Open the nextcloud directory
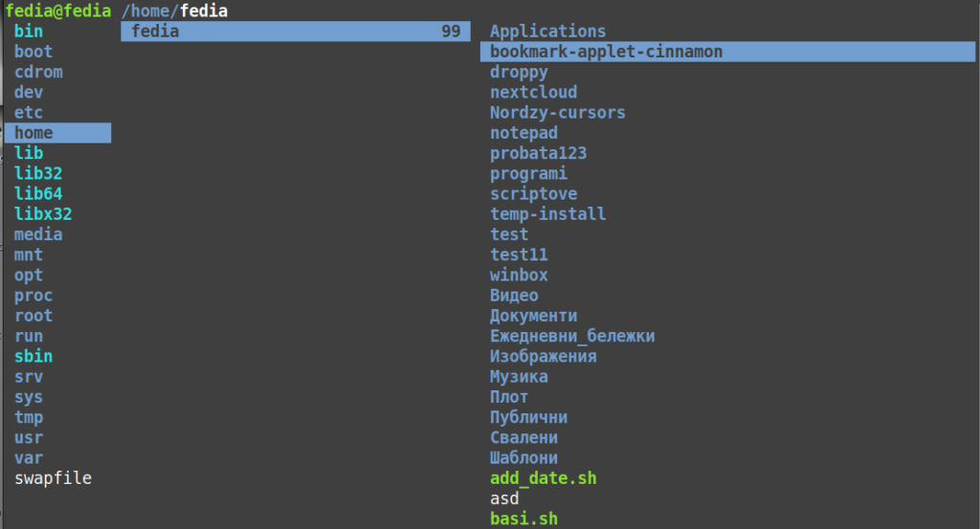Viewport: 980px width, 529px height. tap(533, 93)
